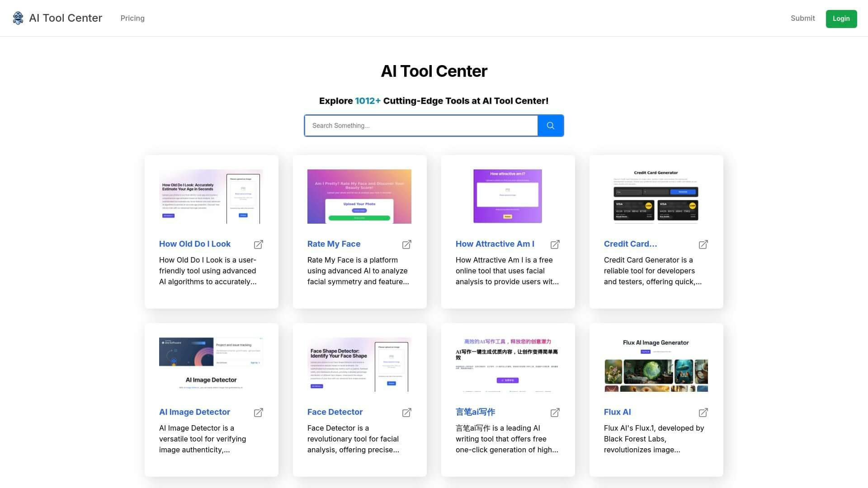This screenshot has width=868, height=488.
Task: Open external link icon for 言笔ai写作
Action: click(x=555, y=413)
